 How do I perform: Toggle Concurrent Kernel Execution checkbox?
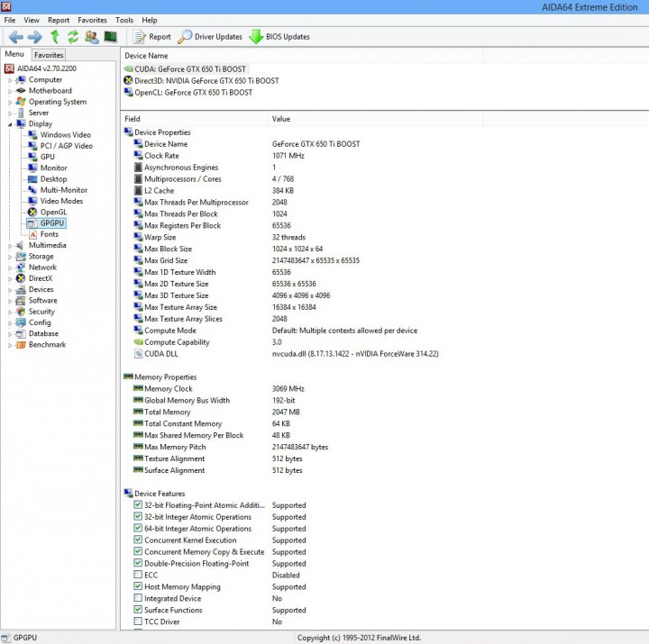[x=138, y=540]
